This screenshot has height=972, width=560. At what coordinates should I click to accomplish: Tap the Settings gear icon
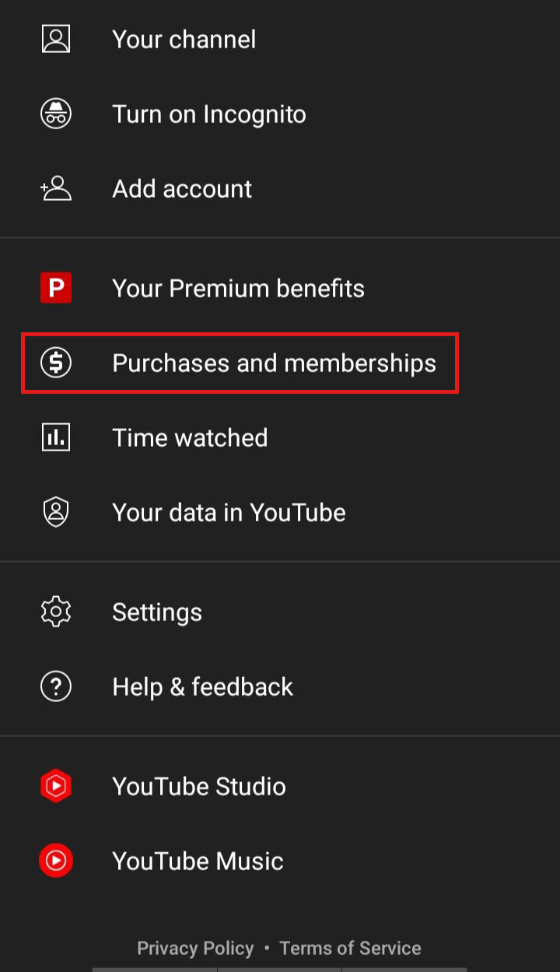click(x=56, y=612)
